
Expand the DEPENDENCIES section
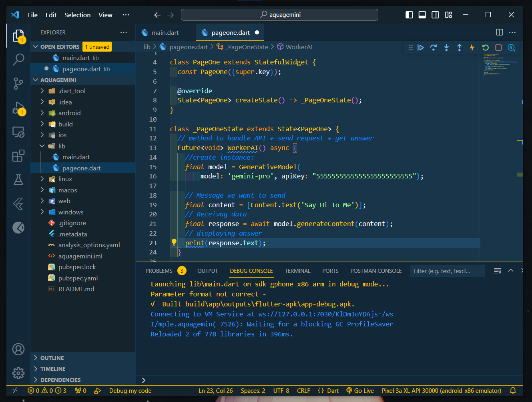tap(82, 380)
